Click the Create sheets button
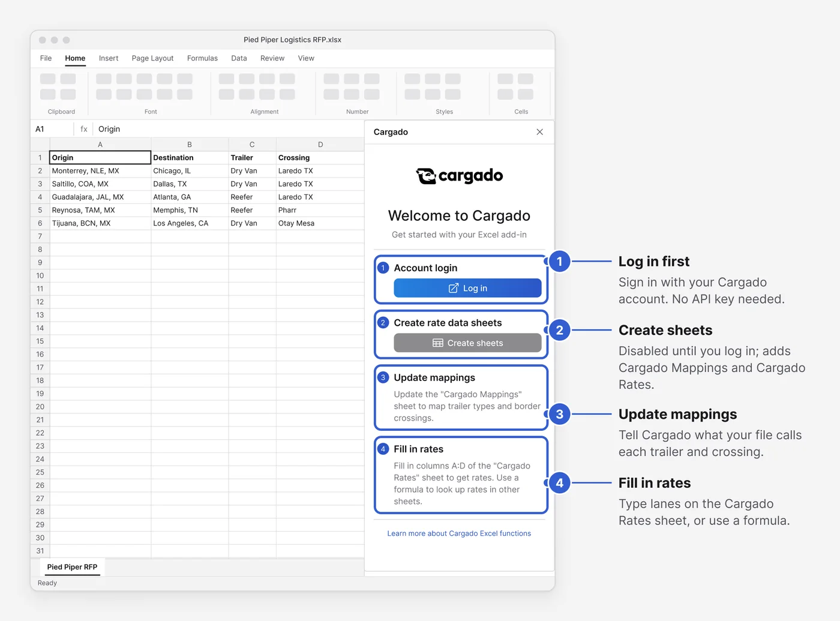Image resolution: width=840 pixels, height=621 pixels. click(467, 343)
